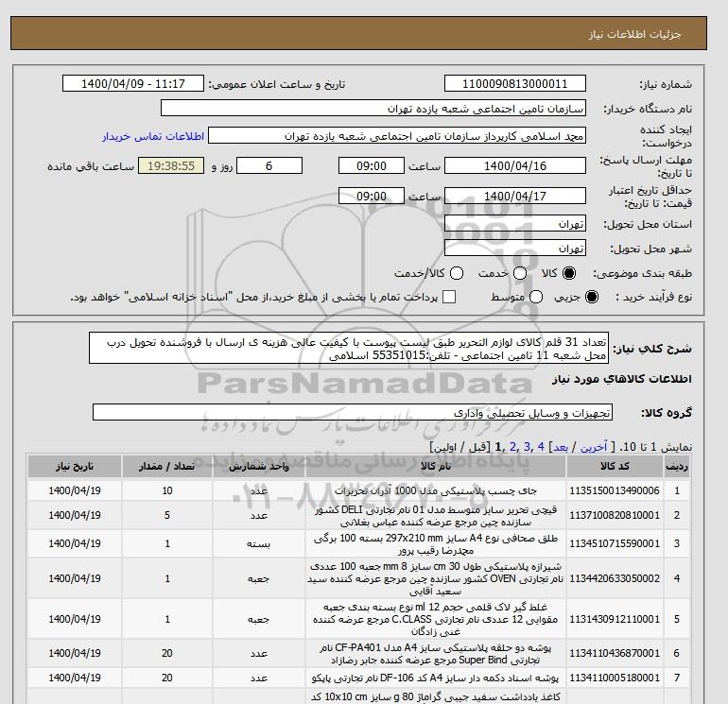Toggle the Islamic treasury payment checkbox
The image size is (728, 704).
[x=449, y=297]
